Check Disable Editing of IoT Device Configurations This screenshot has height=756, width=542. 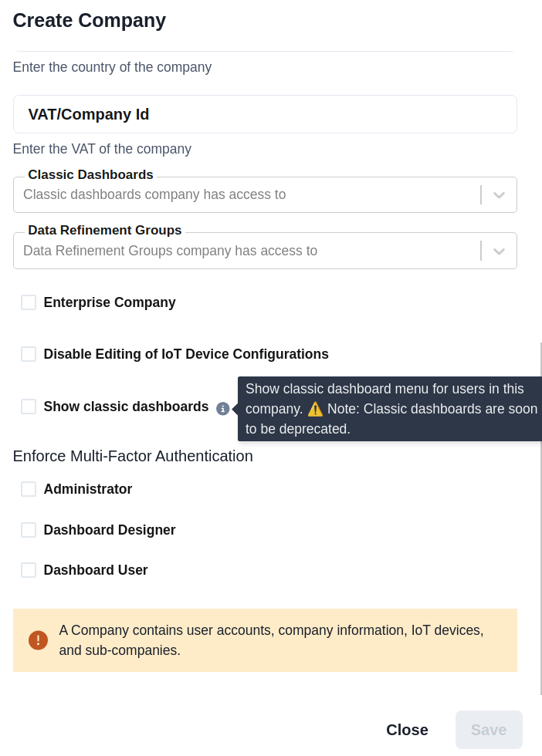coord(29,354)
